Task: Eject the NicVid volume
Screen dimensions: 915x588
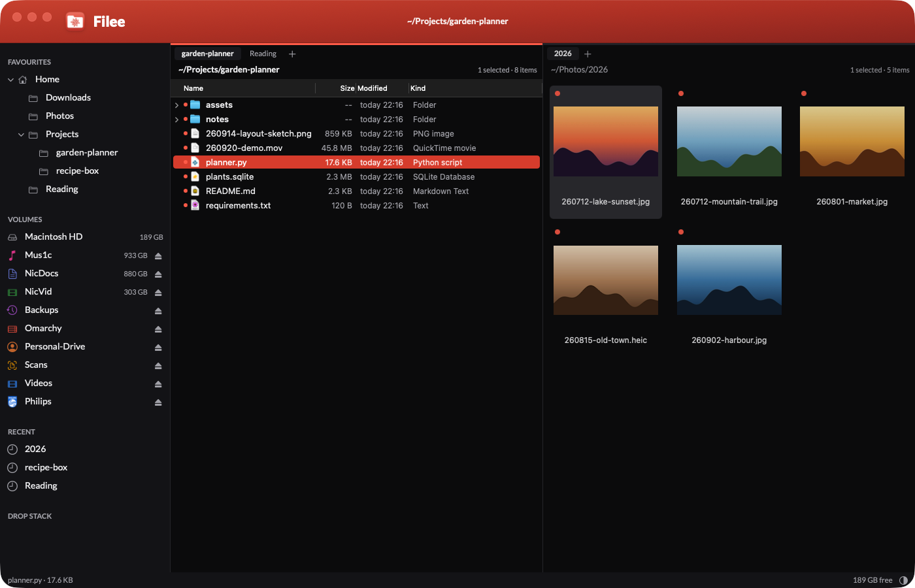Action: point(158,292)
